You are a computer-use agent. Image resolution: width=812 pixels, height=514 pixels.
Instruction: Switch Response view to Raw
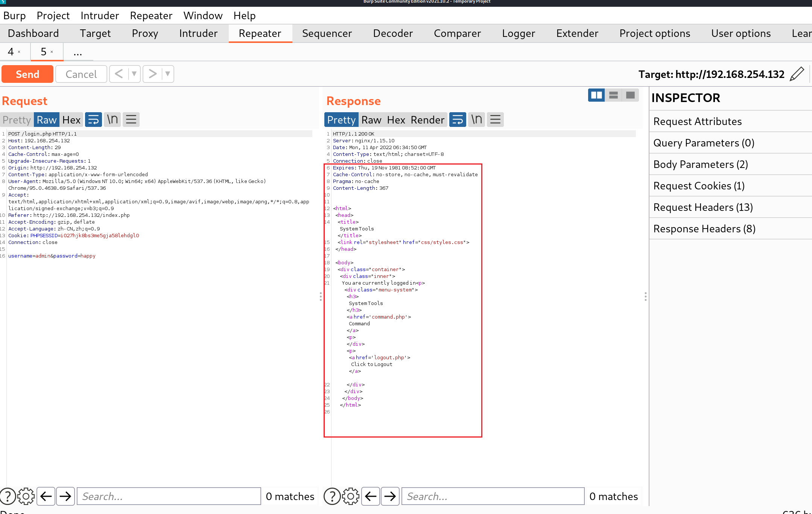coord(371,120)
